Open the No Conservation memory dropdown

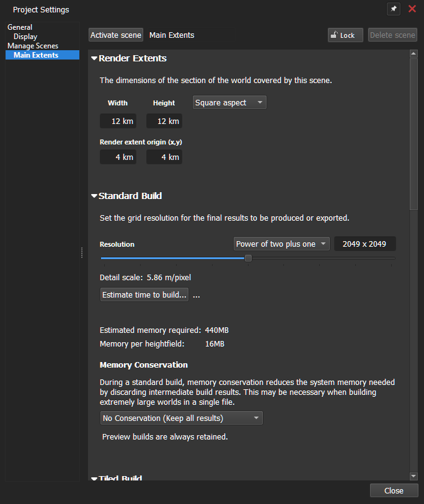point(181,418)
